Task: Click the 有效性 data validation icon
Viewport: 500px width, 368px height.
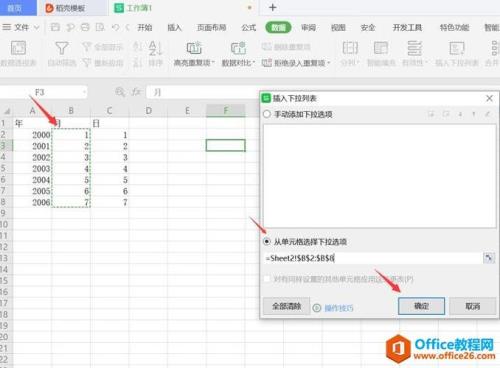Action: (415, 48)
